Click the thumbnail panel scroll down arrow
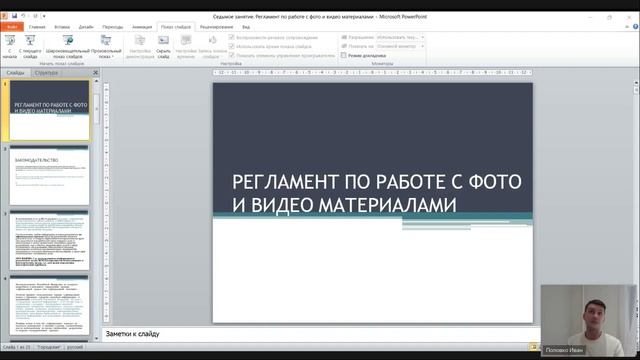Screen dimensions: 640x360 97,338
